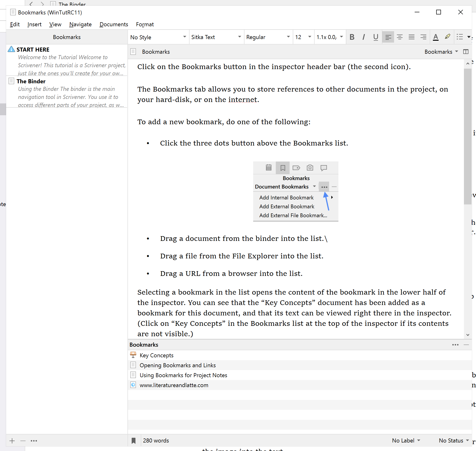Image resolution: width=476 pixels, height=451 pixels.
Task: Click The Binder document icon
Action: [11, 81]
